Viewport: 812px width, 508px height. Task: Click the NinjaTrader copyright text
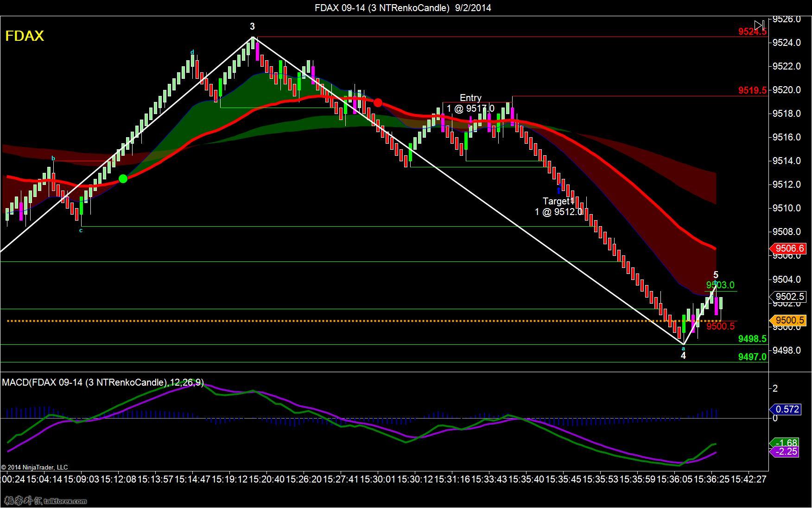(34, 467)
